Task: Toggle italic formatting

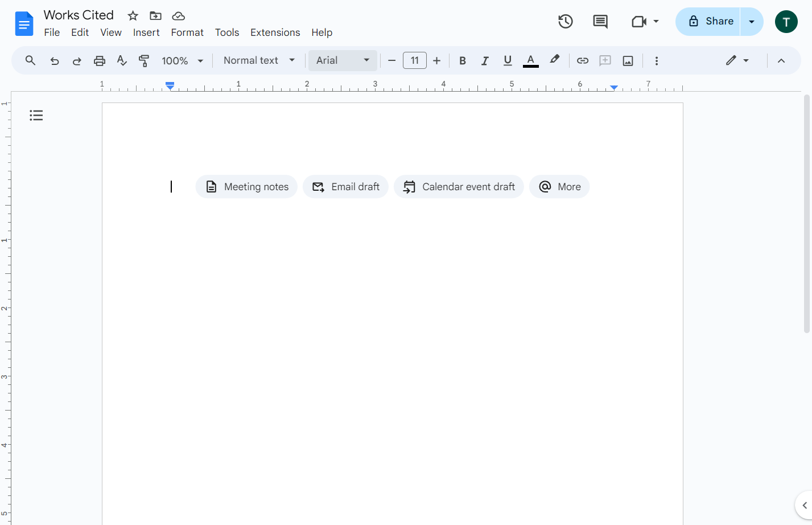Action: click(485, 61)
